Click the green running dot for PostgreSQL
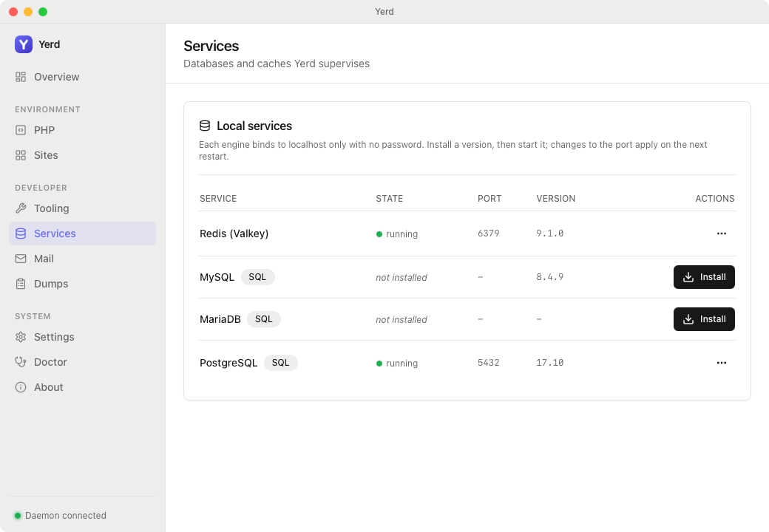The image size is (769, 532). click(379, 364)
